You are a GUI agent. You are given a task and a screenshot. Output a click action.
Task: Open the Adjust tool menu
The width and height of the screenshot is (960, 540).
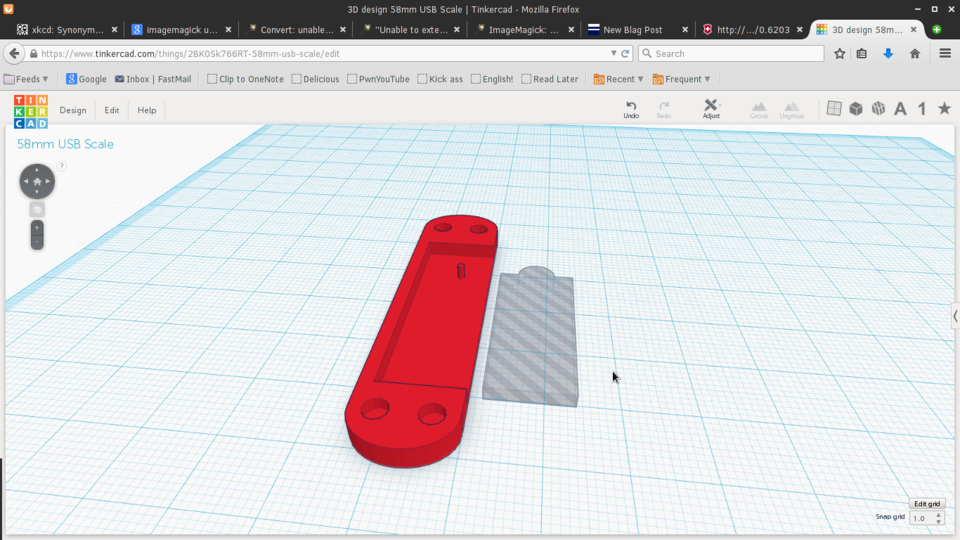tap(711, 108)
